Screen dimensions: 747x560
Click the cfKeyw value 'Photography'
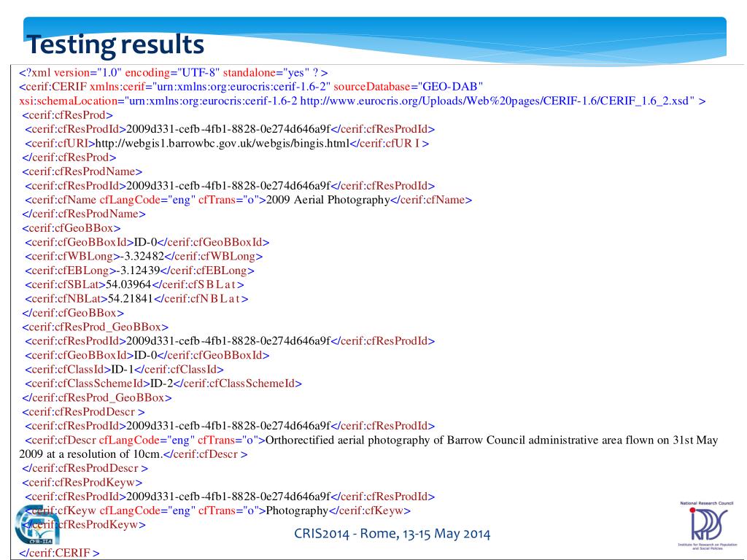point(297,510)
